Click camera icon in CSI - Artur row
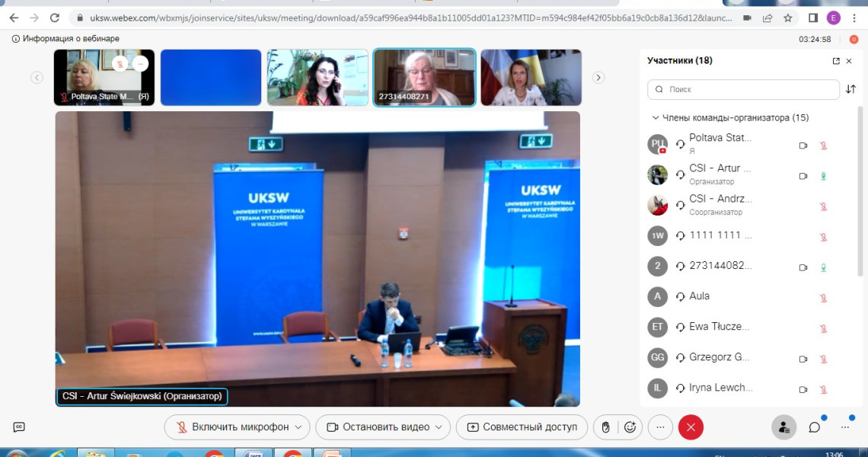The image size is (868, 457). 803,176
